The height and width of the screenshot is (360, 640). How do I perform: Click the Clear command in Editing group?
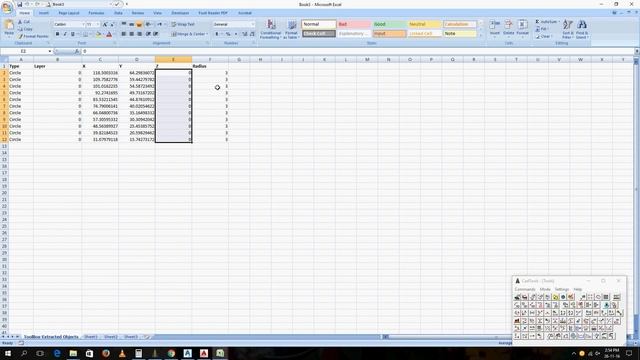pyautogui.click(x=544, y=36)
